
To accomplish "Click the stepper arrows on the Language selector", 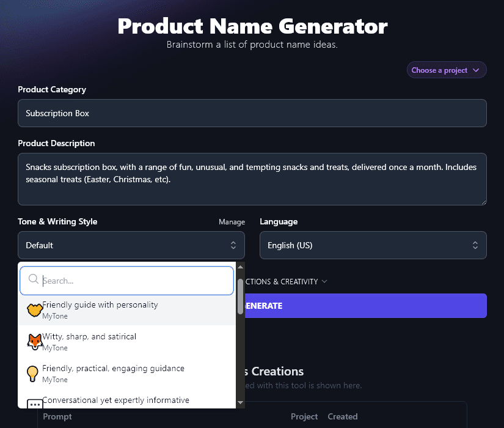I will pyautogui.click(x=475, y=245).
